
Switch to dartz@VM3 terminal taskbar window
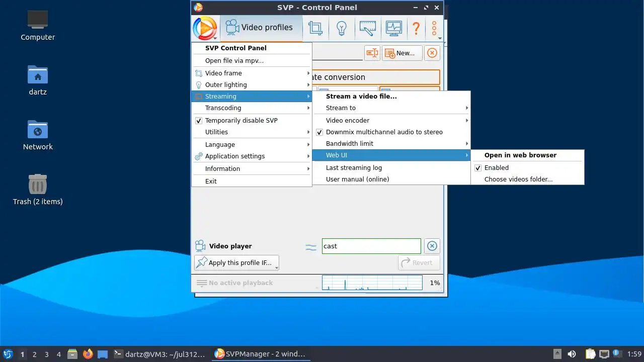point(160,354)
